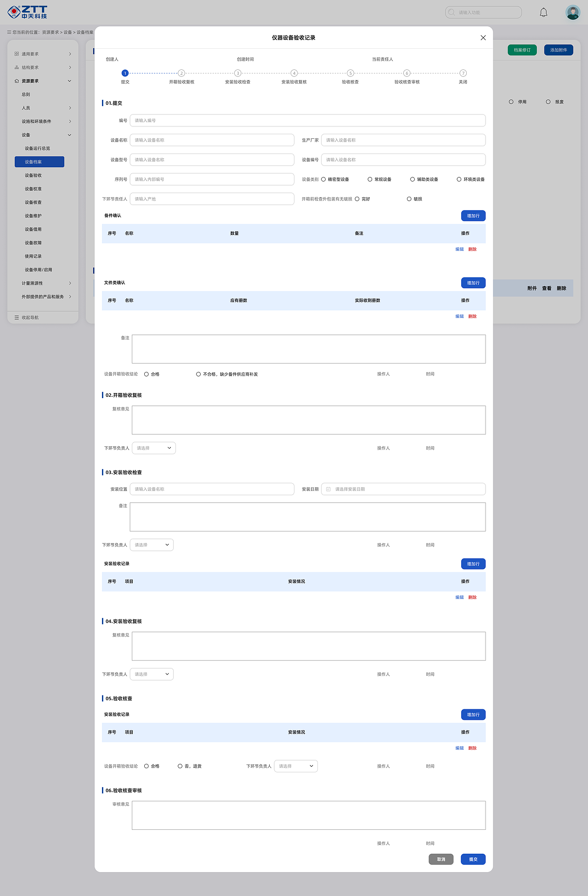Click the calendar icon in 安装日期 field

(328, 489)
